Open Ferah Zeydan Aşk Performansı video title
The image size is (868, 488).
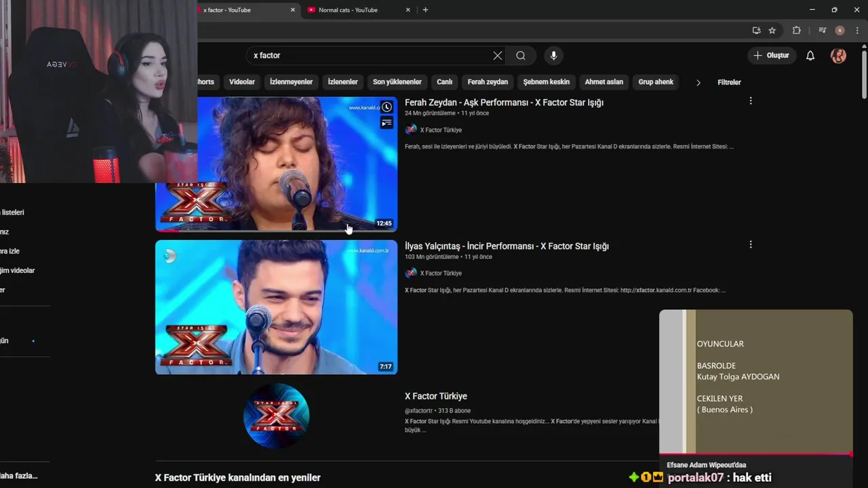tap(504, 102)
